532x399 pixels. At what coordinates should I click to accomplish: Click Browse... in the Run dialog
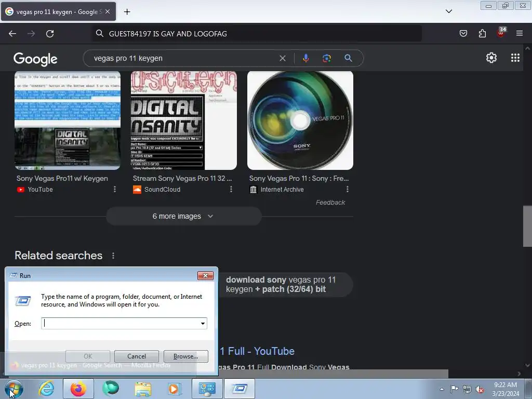[x=185, y=356]
